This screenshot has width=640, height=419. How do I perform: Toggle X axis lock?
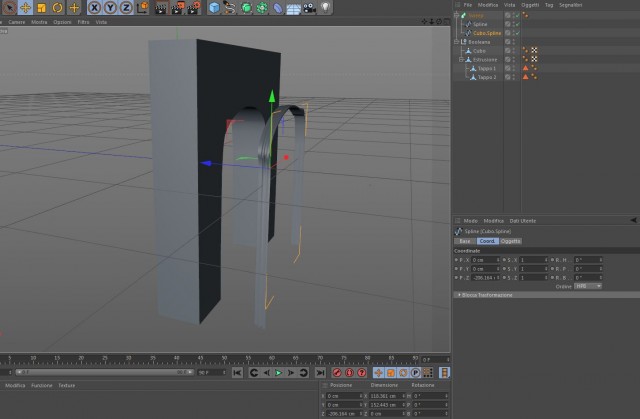coord(94,7)
